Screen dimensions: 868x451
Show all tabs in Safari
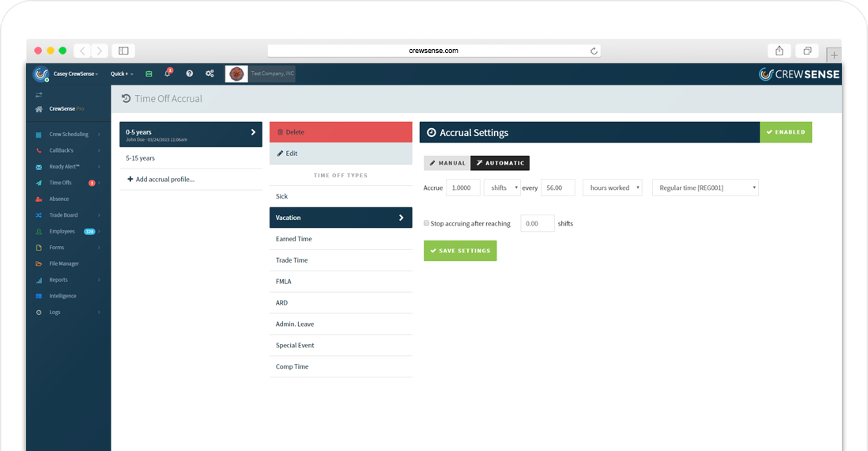tap(807, 51)
